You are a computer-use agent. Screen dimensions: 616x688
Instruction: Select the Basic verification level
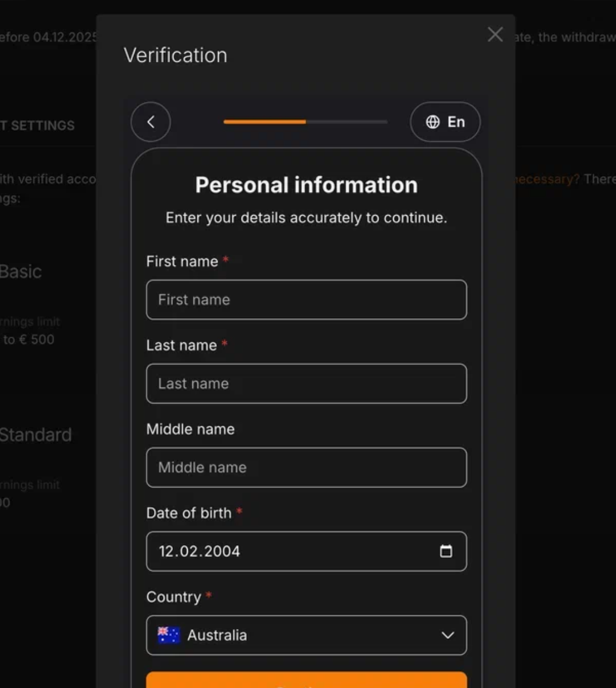[x=21, y=271]
